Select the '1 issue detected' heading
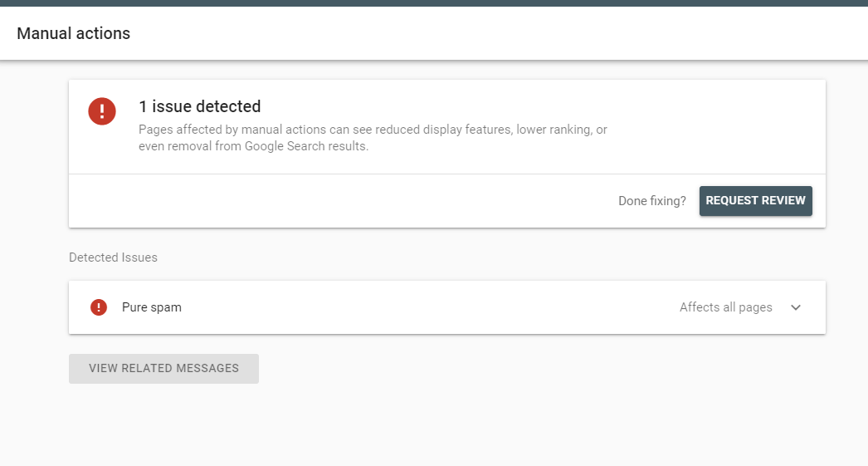 coord(200,106)
